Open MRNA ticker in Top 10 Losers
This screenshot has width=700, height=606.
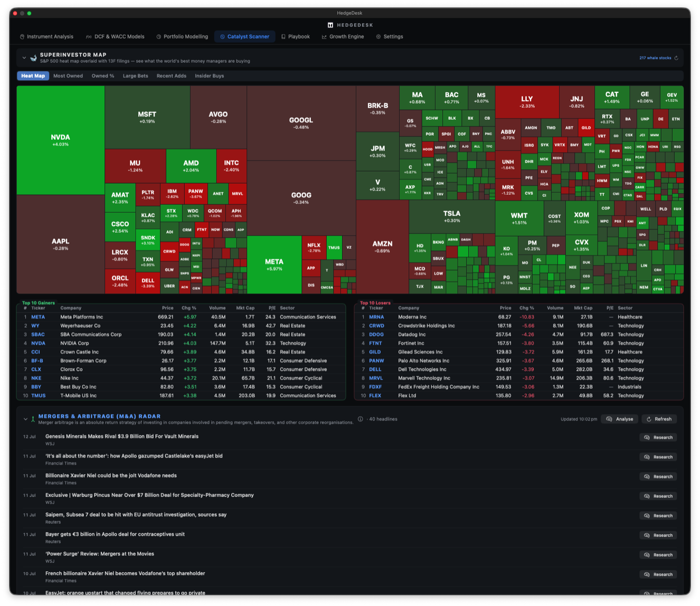coord(376,317)
